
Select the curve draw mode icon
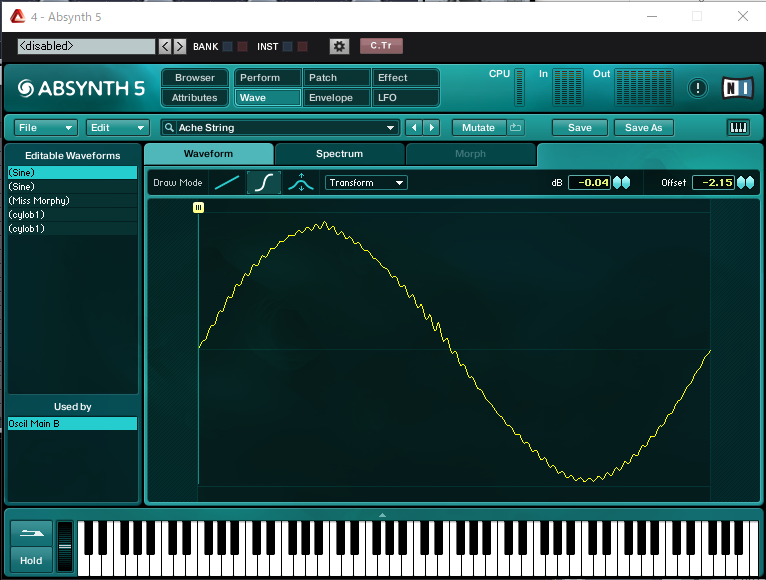[264, 183]
